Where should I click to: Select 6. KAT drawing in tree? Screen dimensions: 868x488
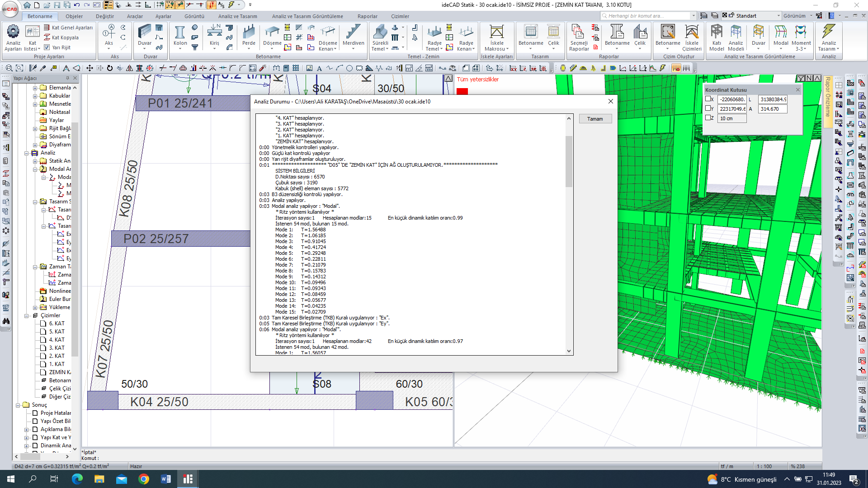[57, 324]
